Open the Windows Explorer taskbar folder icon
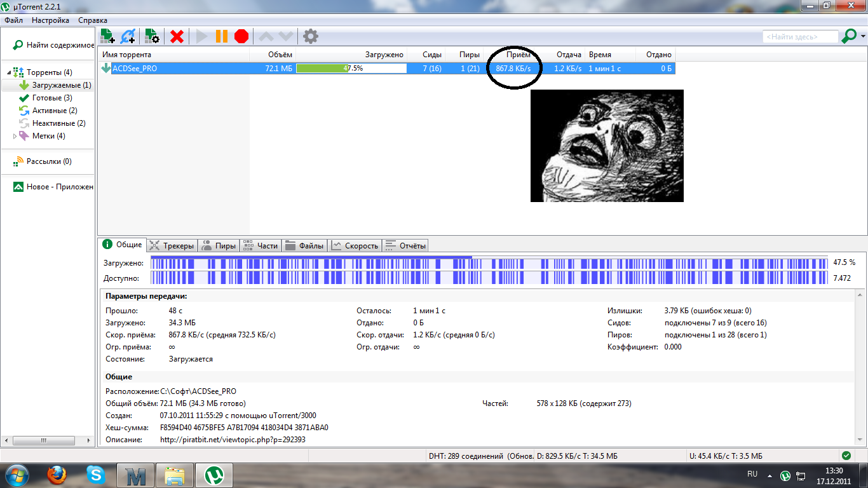Screen dimensions: 868x488 click(x=175, y=475)
